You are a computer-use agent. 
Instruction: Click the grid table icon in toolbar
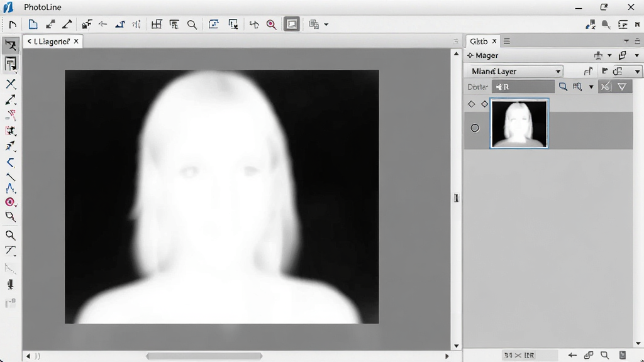(157, 25)
